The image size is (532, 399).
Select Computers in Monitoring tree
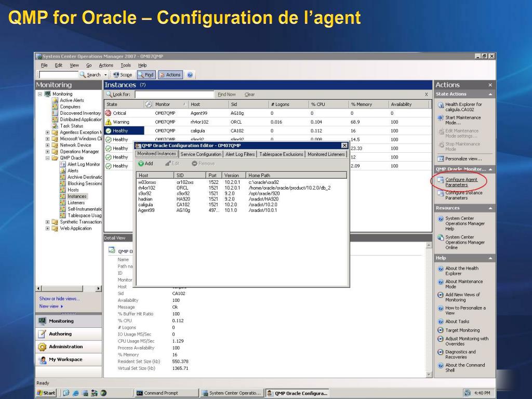pos(70,107)
